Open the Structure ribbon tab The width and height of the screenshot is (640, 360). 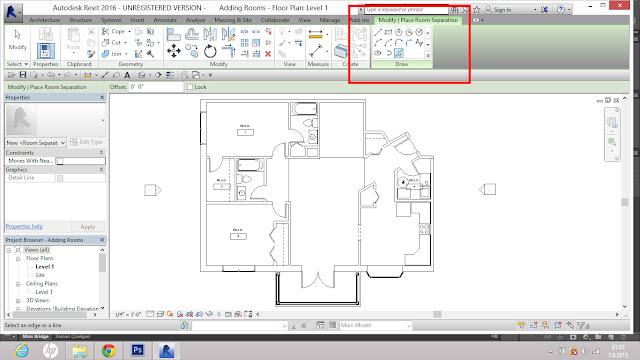click(80, 20)
